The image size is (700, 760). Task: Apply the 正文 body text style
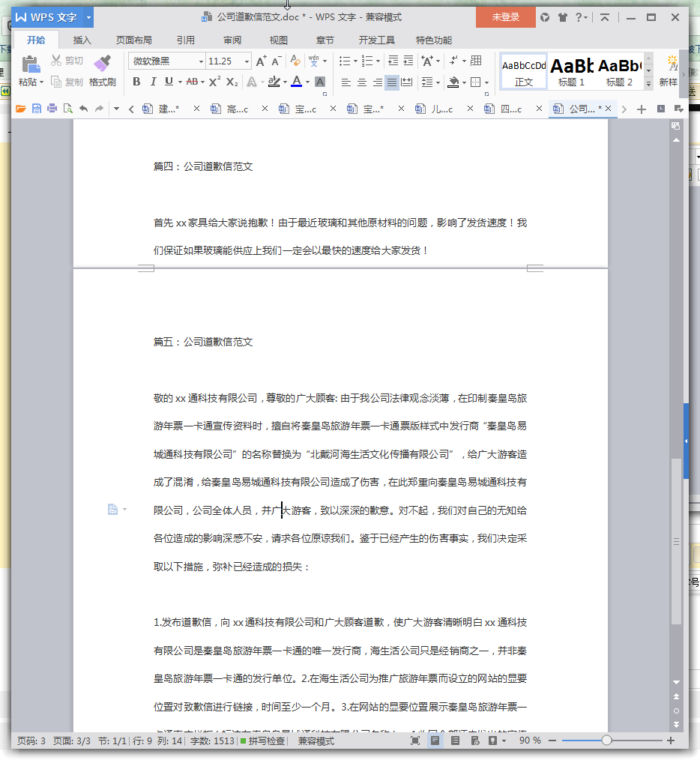click(524, 71)
